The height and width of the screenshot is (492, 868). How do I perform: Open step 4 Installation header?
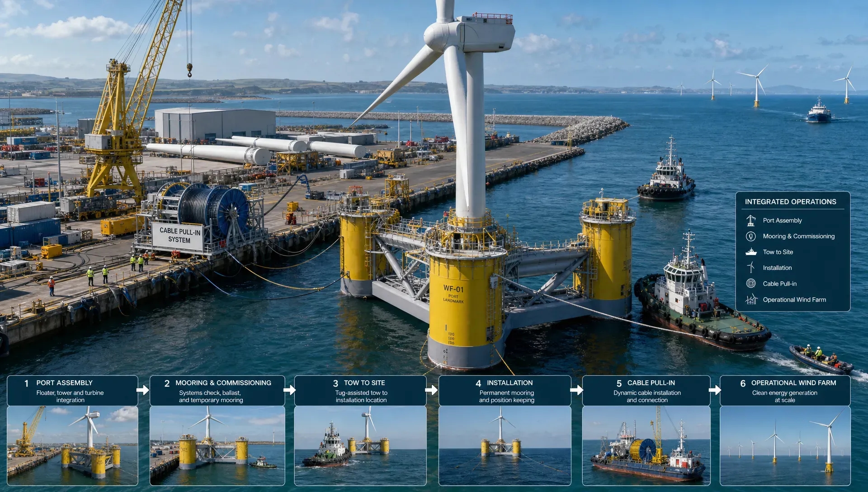pos(505,391)
